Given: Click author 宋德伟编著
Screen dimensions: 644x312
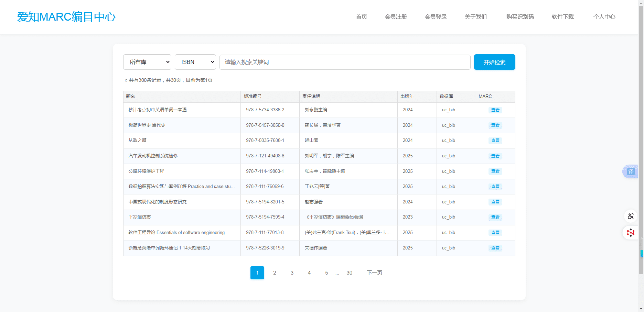Looking at the screenshot, I should pyautogui.click(x=316, y=248).
